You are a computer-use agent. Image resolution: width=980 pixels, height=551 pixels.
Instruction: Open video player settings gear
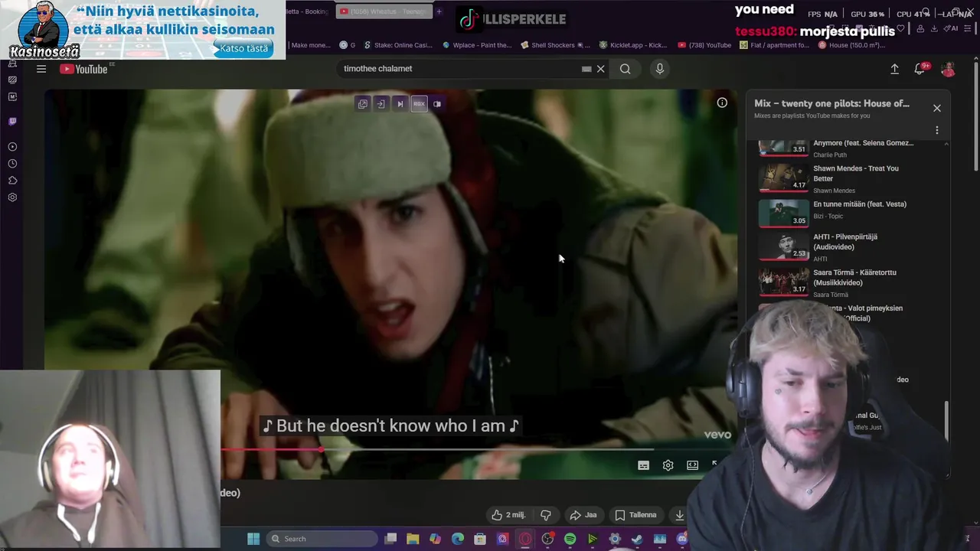tap(668, 465)
